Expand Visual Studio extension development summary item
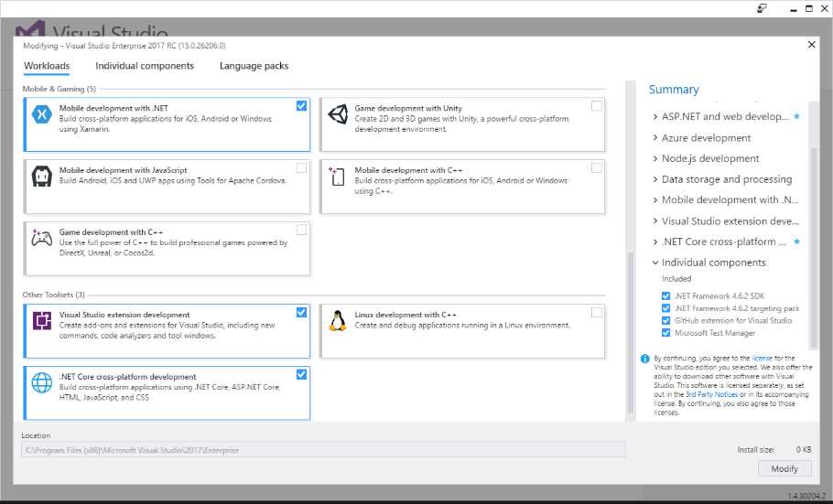This screenshot has height=504, width=833. click(x=655, y=221)
